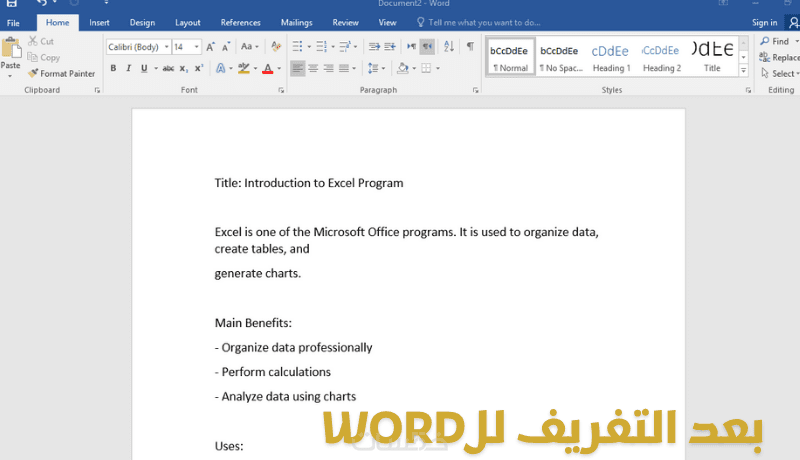Toggle Bold formatting
The height and width of the screenshot is (460, 800).
[113, 68]
